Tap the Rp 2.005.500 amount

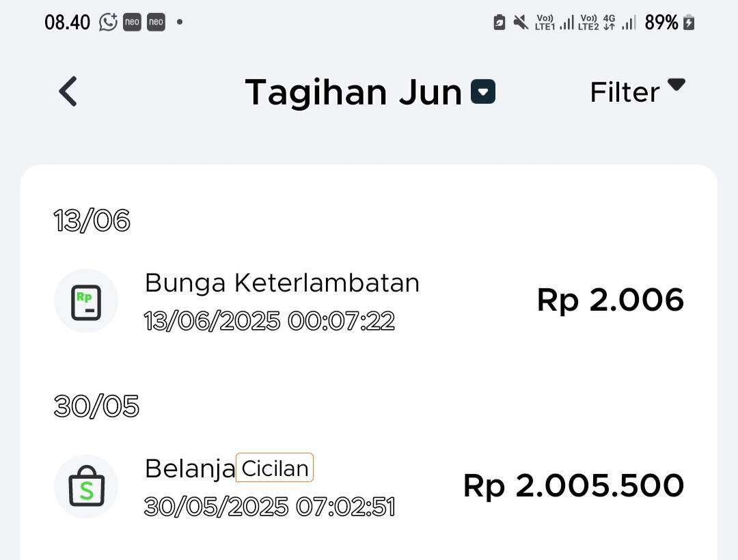pyautogui.click(x=574, y=486)
